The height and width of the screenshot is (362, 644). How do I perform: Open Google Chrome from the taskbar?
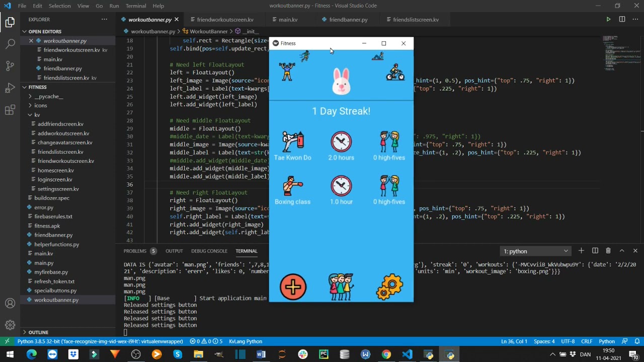pyautogui.click(x=386, y=354)
